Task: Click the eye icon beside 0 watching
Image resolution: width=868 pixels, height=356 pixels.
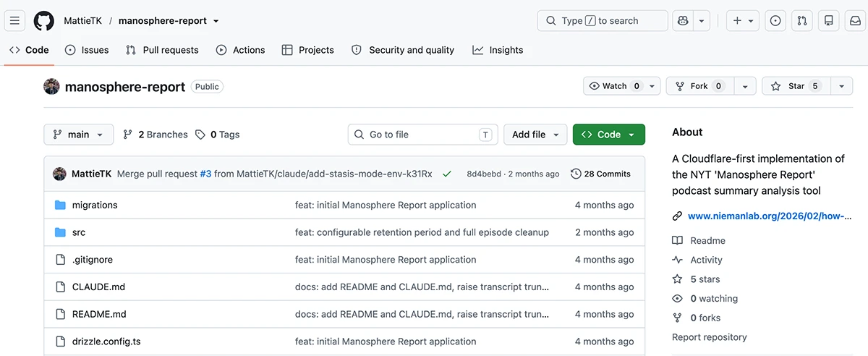Action: 677,298
